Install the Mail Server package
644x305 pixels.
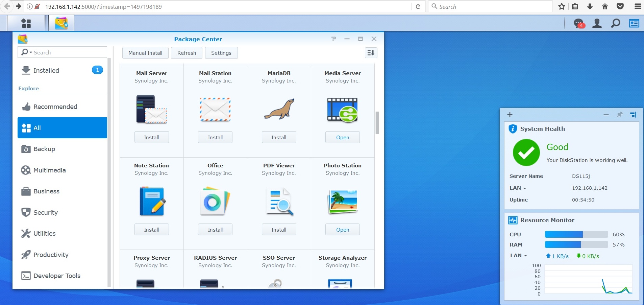151,137
